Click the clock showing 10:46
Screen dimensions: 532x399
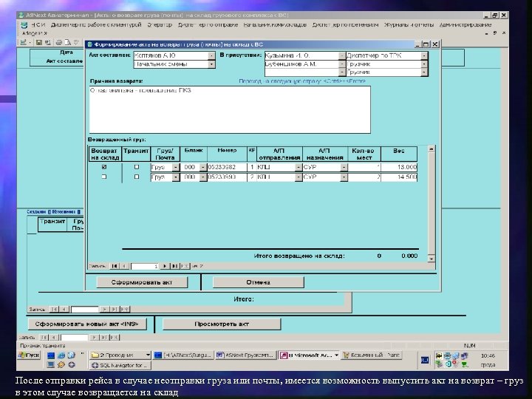point(488,355)
